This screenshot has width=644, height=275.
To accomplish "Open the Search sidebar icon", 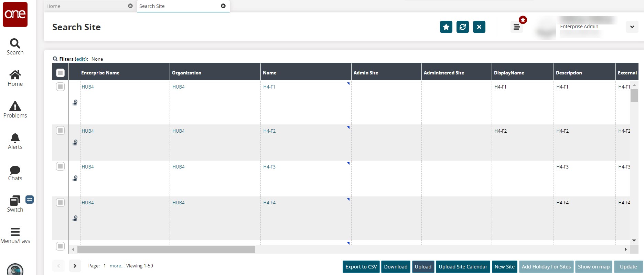I will coord(15,47).
